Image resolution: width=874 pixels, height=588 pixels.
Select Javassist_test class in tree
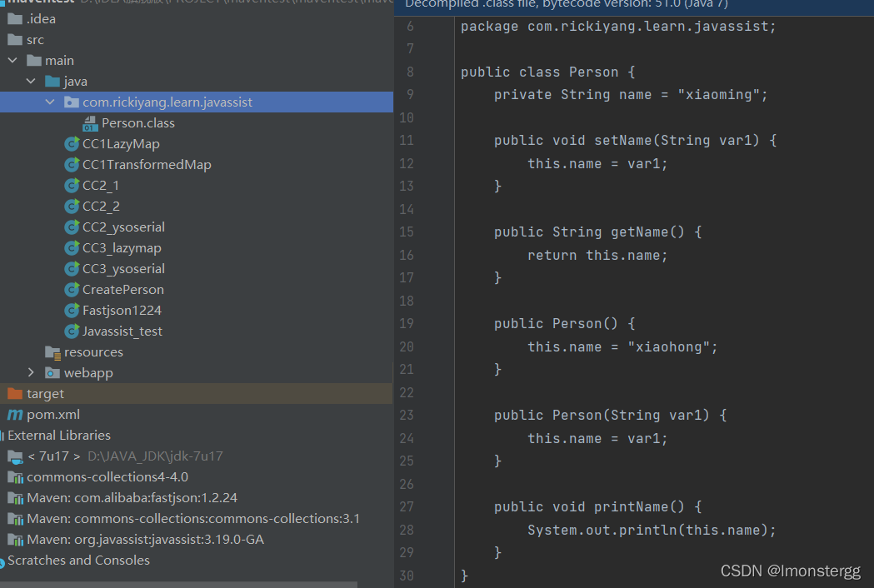[122, 331]
